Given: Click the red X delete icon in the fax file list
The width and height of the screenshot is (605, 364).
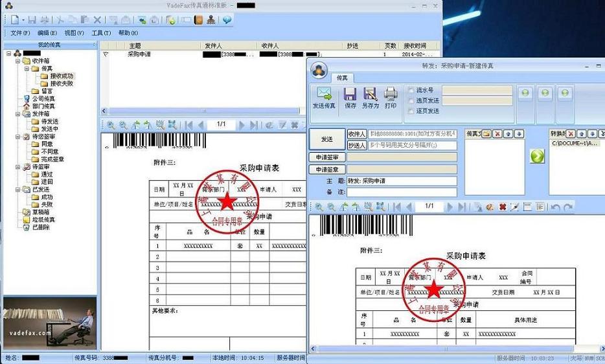Looking at the screenshot, I should 497,133.
